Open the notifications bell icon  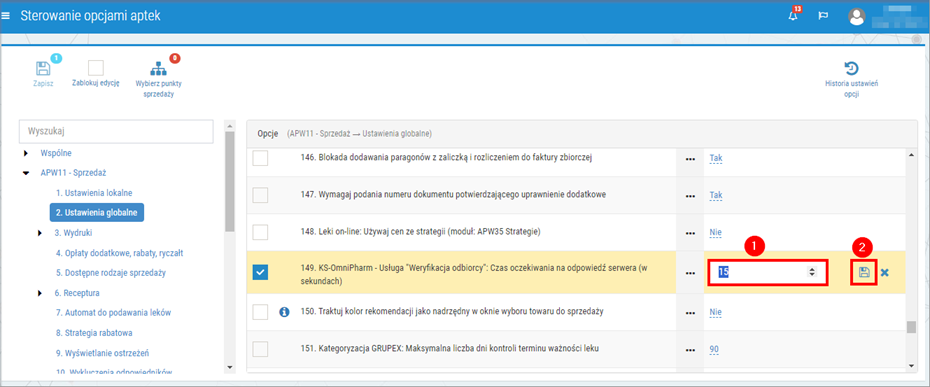[793, 15]
